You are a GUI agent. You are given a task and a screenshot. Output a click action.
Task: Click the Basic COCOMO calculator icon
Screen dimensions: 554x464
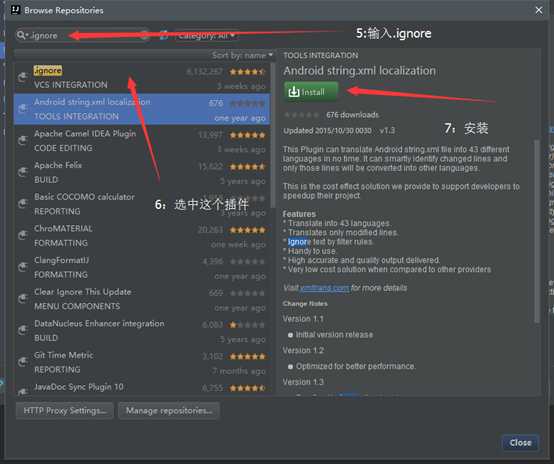(x=23, y=204)
